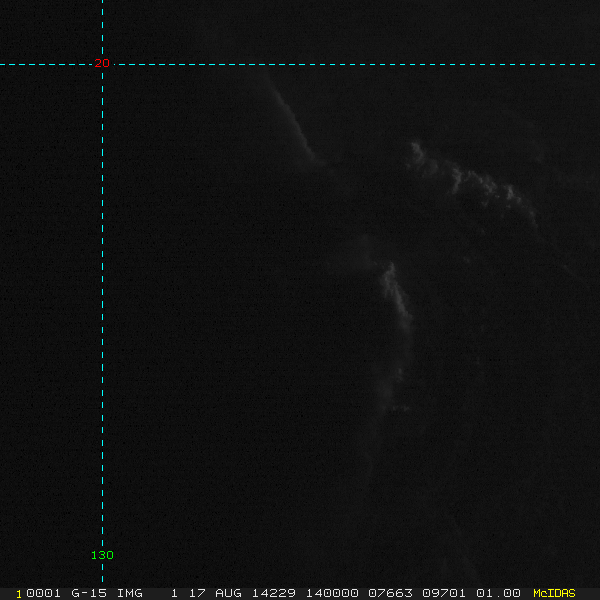Click the IMG text in status bar
The height and width of the screenshot is (600, 600).
(x=130, y=593)
